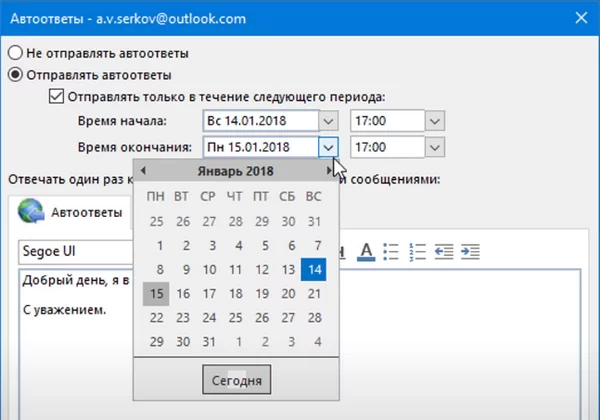The height and width of the screenshot is (420, 600).
Task: Apply numbered list formatting
Action: pyautogui.click(x=419, y=250)
